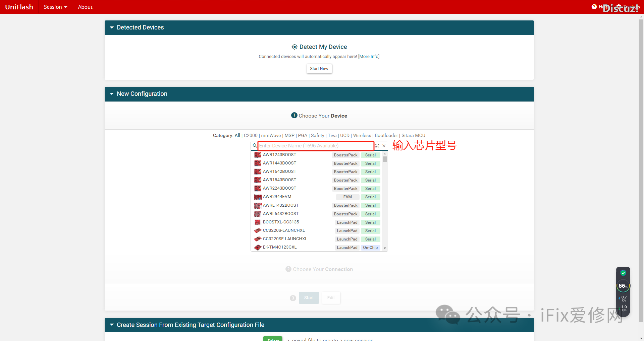Click the magnifier icon in device search

pyautogui.click(x=255, y=146)
